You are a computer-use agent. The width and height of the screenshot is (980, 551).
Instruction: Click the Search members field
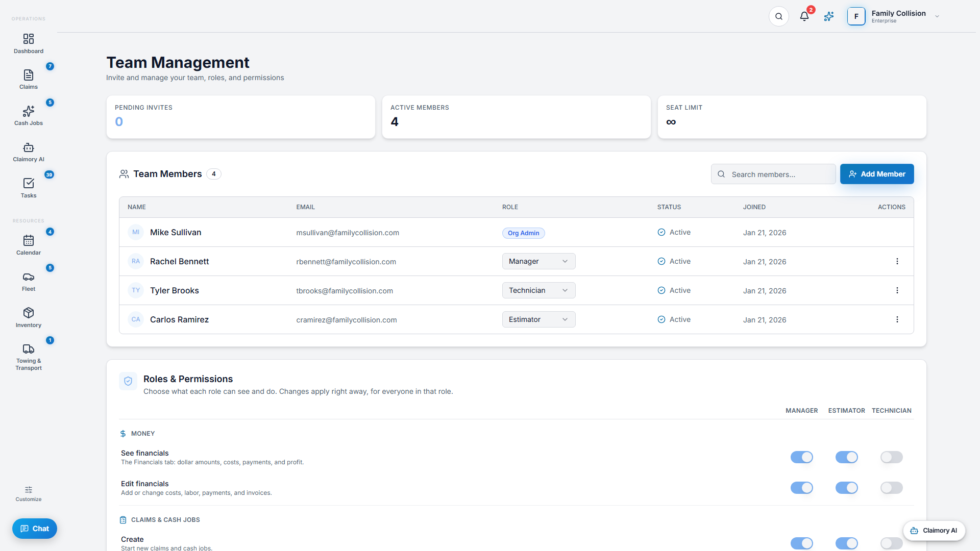click(x=773, y=174)
